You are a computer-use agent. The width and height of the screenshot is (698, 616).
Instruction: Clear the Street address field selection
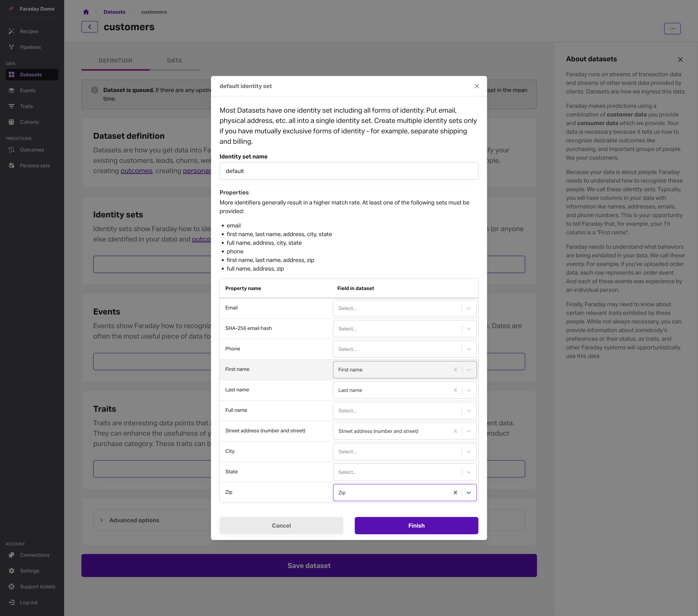click(x=455, y=431)
